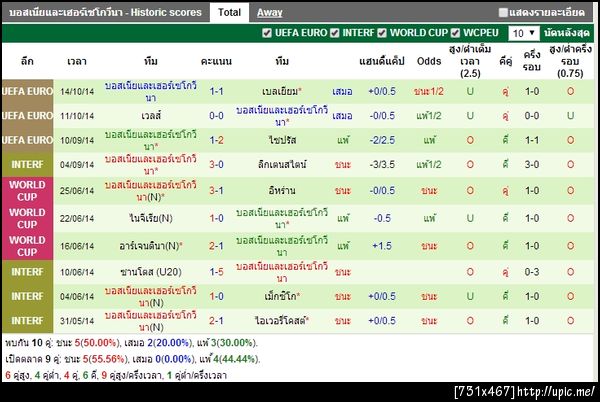Click the คะแนน column header

[216, 61]
